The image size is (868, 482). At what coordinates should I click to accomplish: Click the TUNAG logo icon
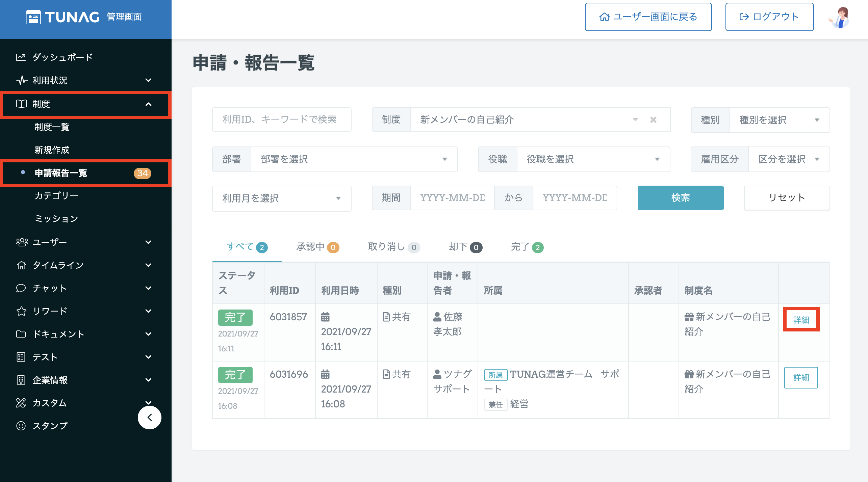tap(33, 17)
